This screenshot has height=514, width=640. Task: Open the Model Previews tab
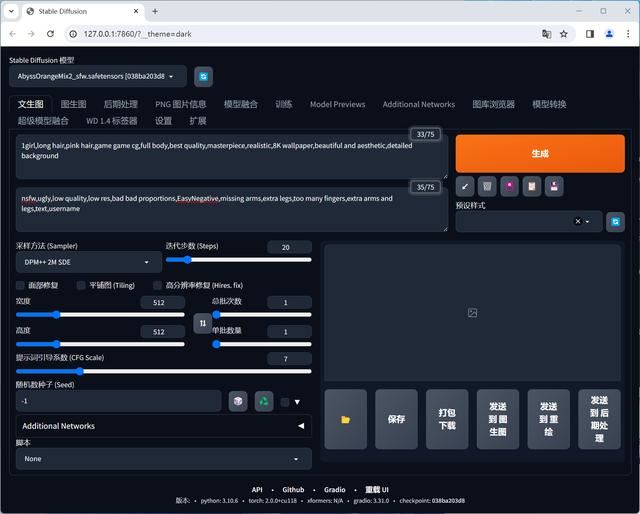(x=338, y=104)
